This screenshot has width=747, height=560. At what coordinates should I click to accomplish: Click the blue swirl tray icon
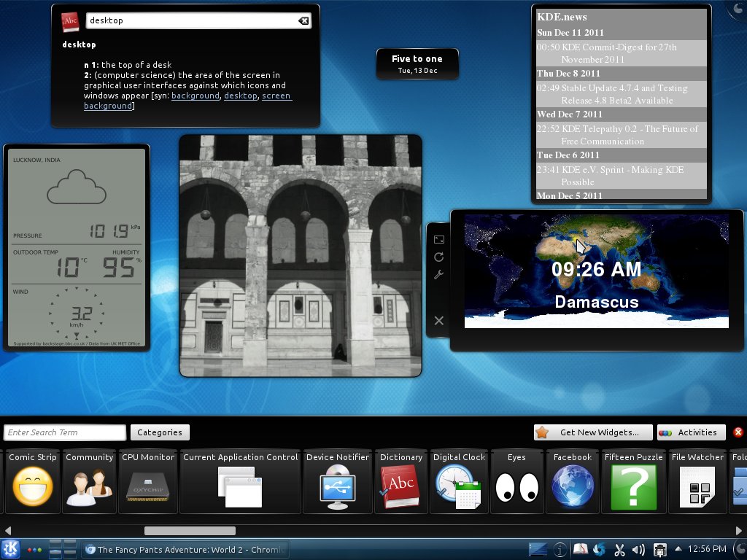[600, 550]
